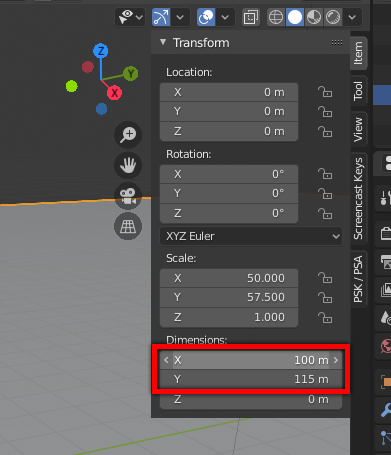Toggle the viewport overlays button
The image size is (391, 455).
pyautogui.click(x=206, y=17)
